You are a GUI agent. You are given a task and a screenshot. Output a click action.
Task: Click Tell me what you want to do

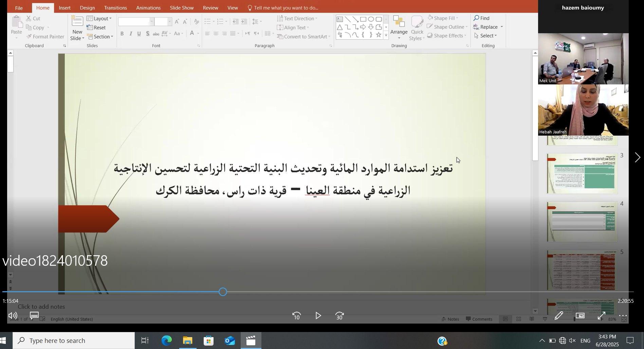click(x=283, y=8)
